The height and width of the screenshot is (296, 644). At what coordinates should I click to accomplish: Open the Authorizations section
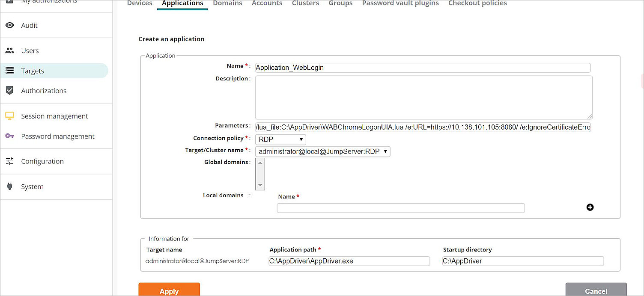43,90
